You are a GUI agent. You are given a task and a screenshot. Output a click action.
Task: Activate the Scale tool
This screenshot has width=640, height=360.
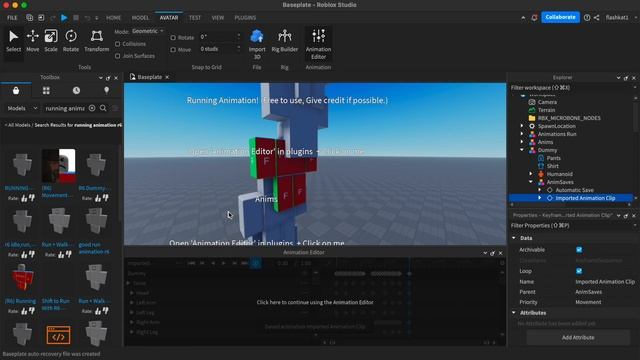tap(51, 41)
